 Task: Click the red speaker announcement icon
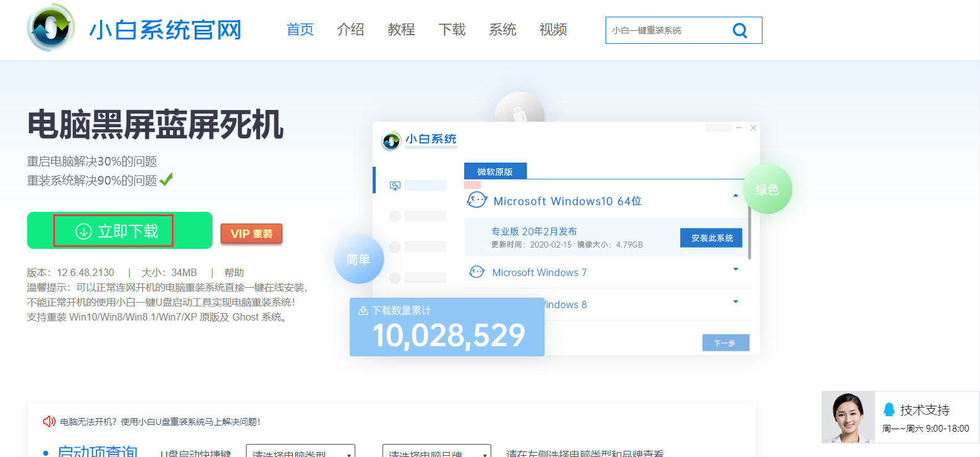[49, 422]
